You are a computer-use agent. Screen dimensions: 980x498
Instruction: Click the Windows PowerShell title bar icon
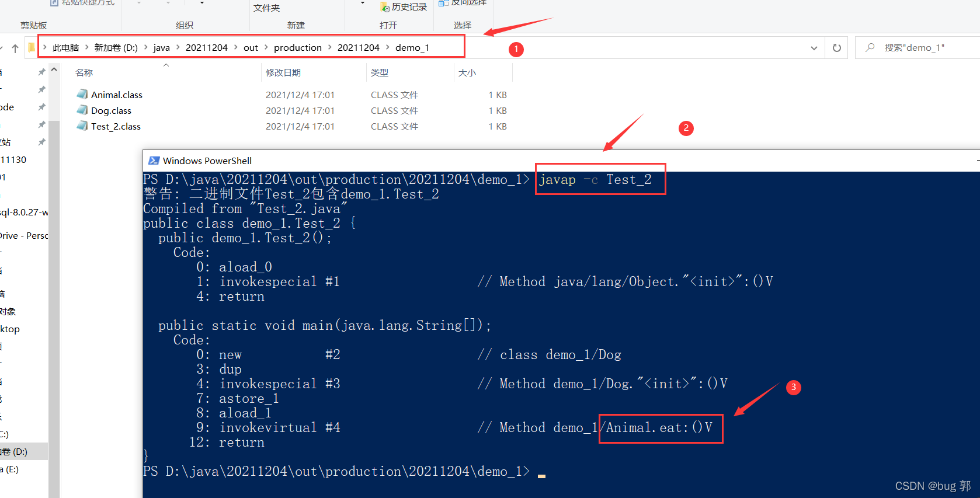154,161
